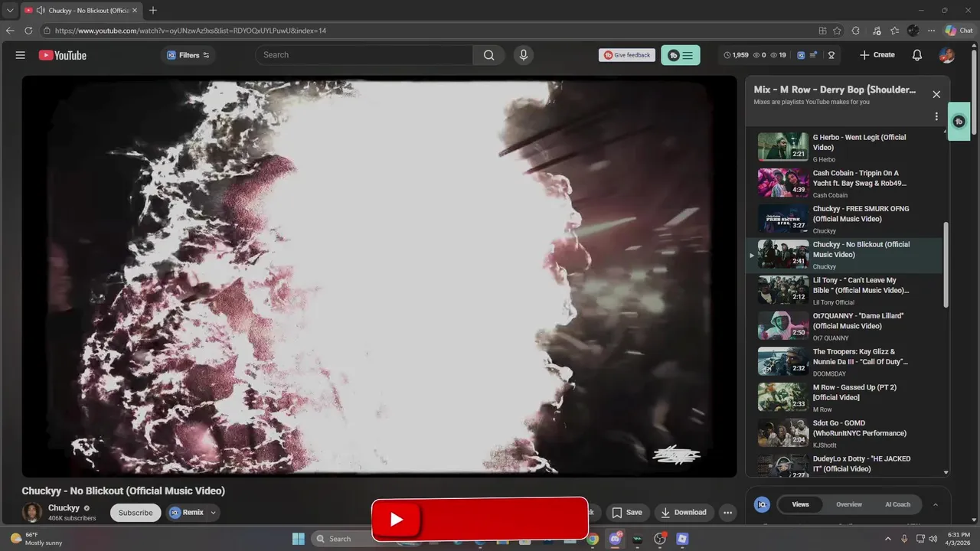The image size is (980, 551).
Task: Switch to the Overview tab
Action: coord(849,504)
